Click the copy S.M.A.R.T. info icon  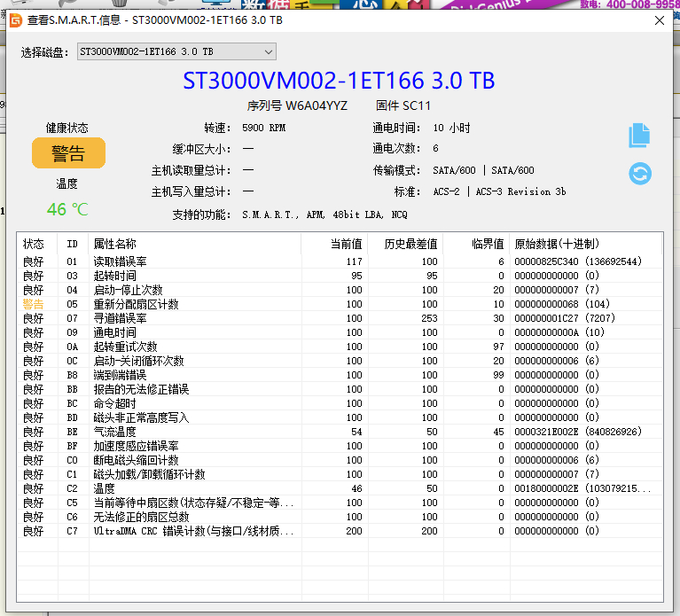pos(640,136)
